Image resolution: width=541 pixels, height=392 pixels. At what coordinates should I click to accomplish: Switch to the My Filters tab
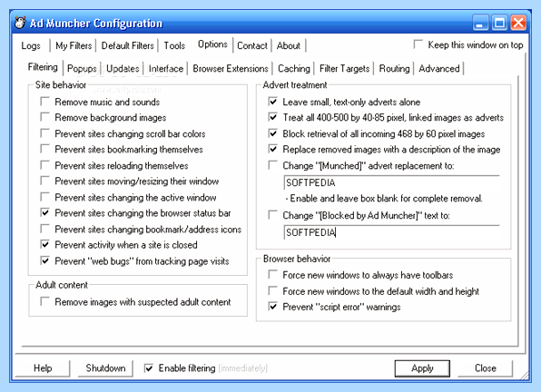tap(74, 45)
